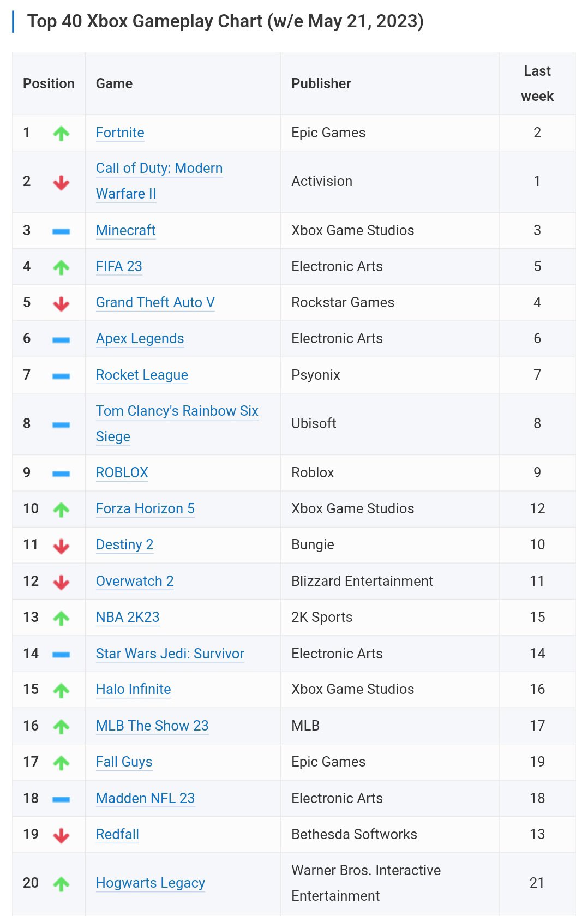Click the blue no-change dash beside Minecraft
This screenshot has height=916, width=588.
point(61,231)
